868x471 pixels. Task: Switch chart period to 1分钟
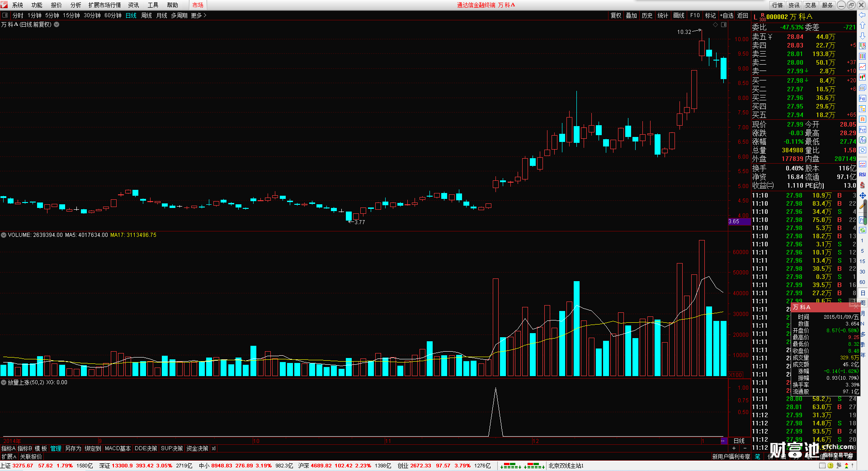tap(34, 15)
